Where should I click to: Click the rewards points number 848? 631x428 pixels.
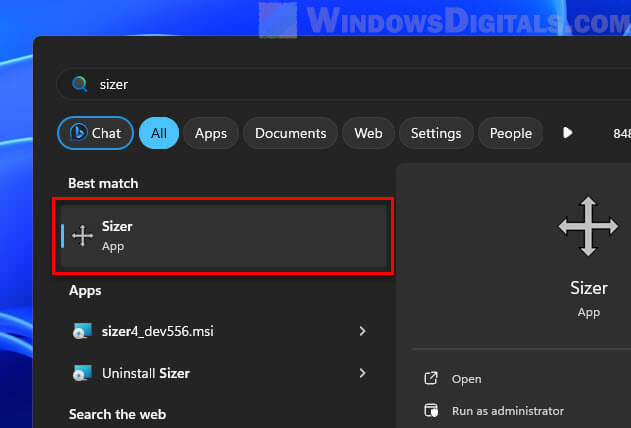click(622, 134)
